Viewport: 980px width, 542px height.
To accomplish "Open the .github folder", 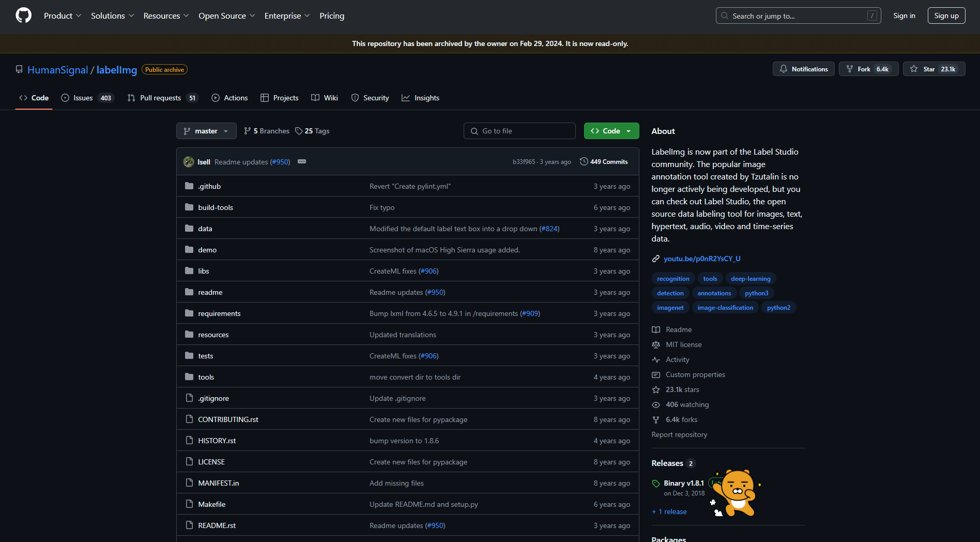I will point(209,186).
